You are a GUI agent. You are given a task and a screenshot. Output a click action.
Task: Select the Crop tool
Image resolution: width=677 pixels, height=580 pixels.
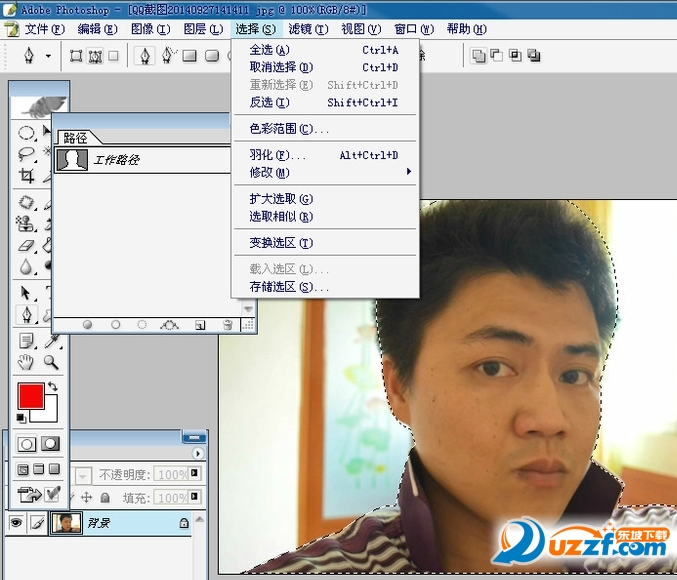[x=27, y=177]
